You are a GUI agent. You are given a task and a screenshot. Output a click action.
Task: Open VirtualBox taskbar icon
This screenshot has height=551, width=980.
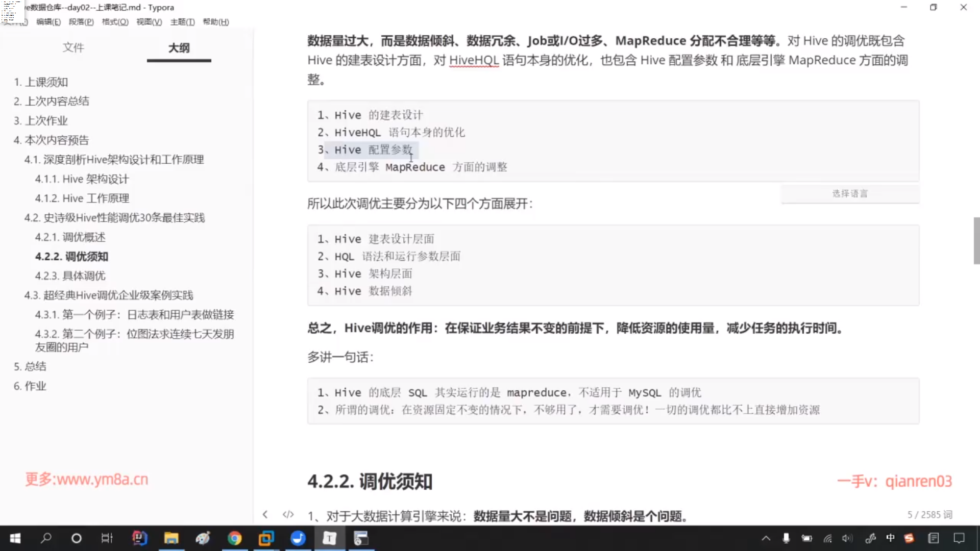tap(266, 538)
